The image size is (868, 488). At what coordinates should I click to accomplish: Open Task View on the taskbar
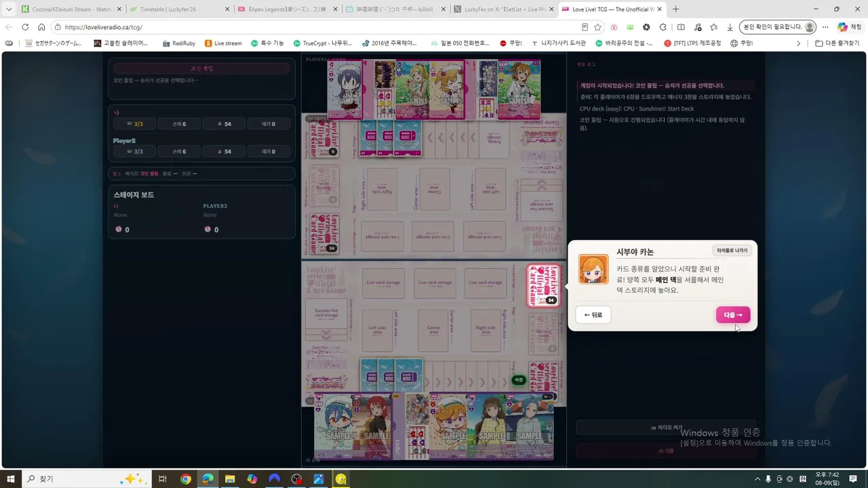point(163,479)
